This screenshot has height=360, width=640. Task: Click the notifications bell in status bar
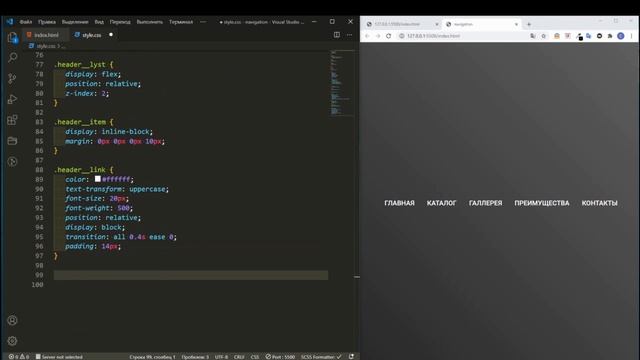(x=351, y=357)
